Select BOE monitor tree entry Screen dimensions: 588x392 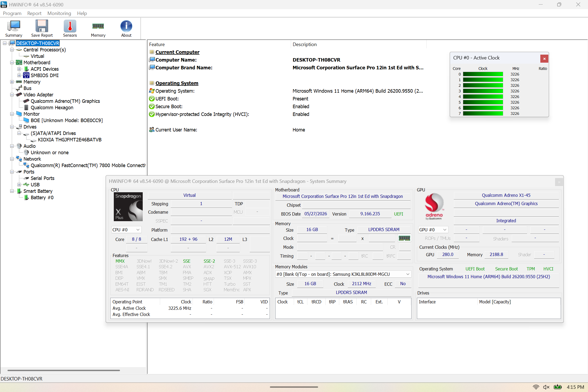pyautogui.click(x=67, y=120)
